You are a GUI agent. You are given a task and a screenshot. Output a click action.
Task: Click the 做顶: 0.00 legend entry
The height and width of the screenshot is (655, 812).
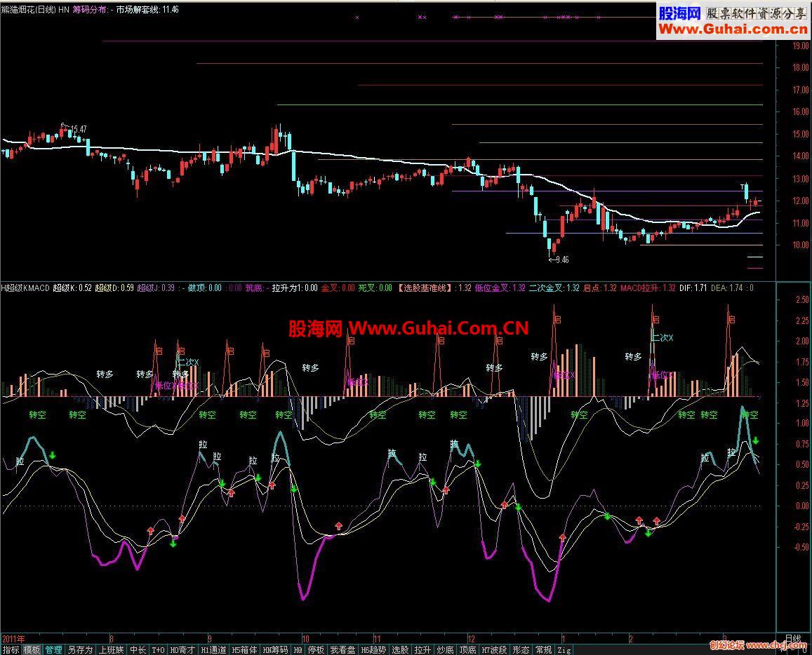point(204,288)
